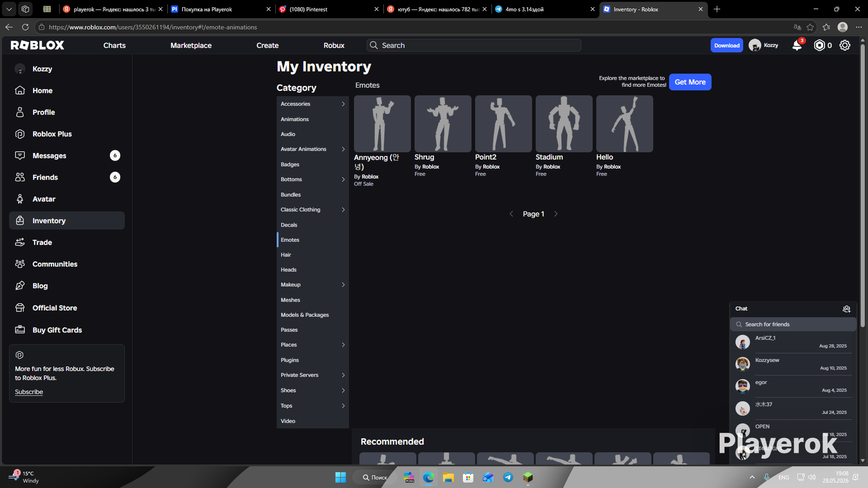Expand the Makeup category
868x488 pixels.
(x=343, y=285)
